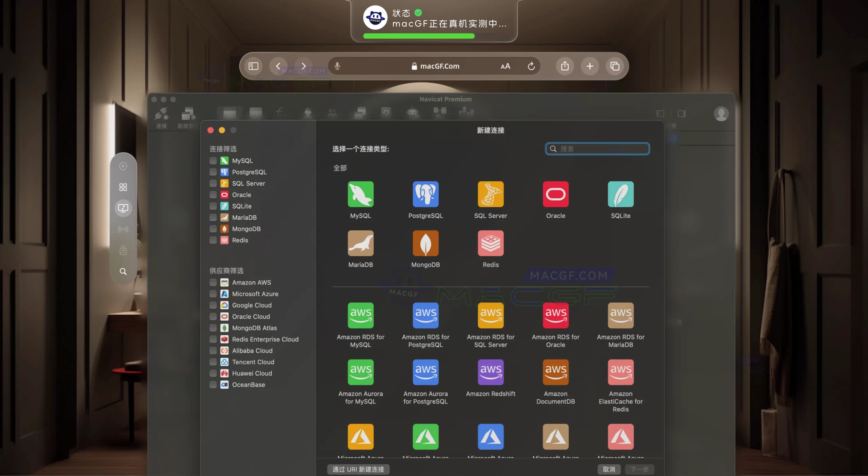Open the search icon in floating sidebar
The width and height of the screenshot is (868, 476).
pyautogui.click(x=123, y=271)
